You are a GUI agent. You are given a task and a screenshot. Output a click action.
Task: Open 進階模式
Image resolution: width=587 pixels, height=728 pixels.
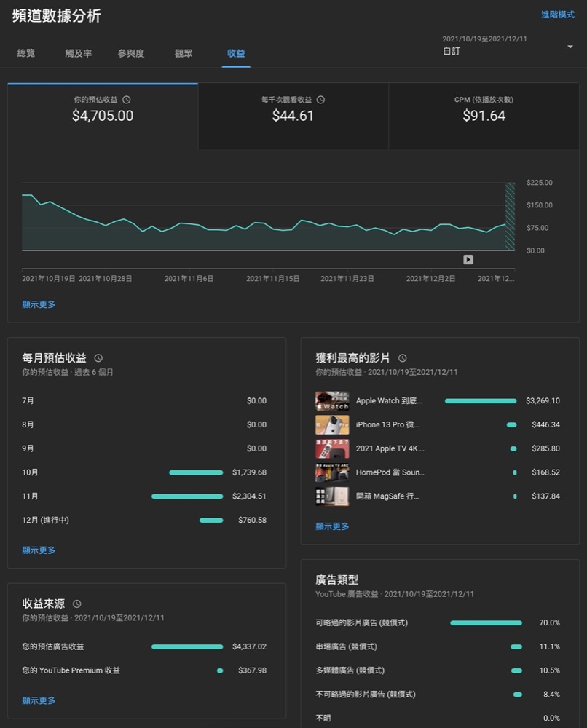coord(558,15)
